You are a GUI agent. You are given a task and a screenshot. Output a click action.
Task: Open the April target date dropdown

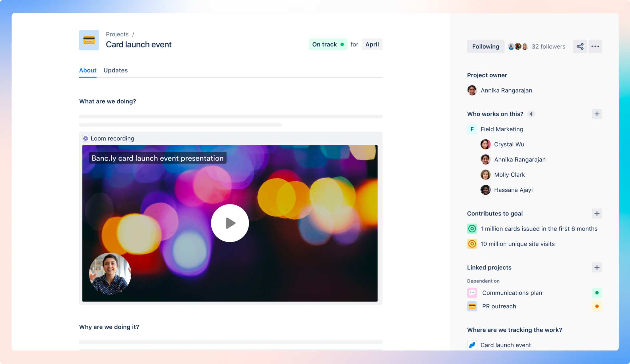(x=372, y=44)
